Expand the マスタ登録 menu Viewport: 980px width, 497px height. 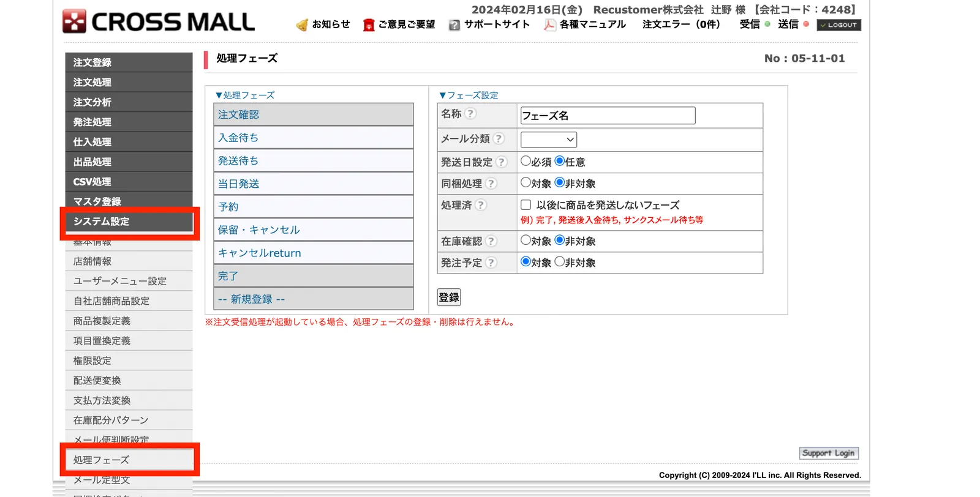tap(129, 201)
